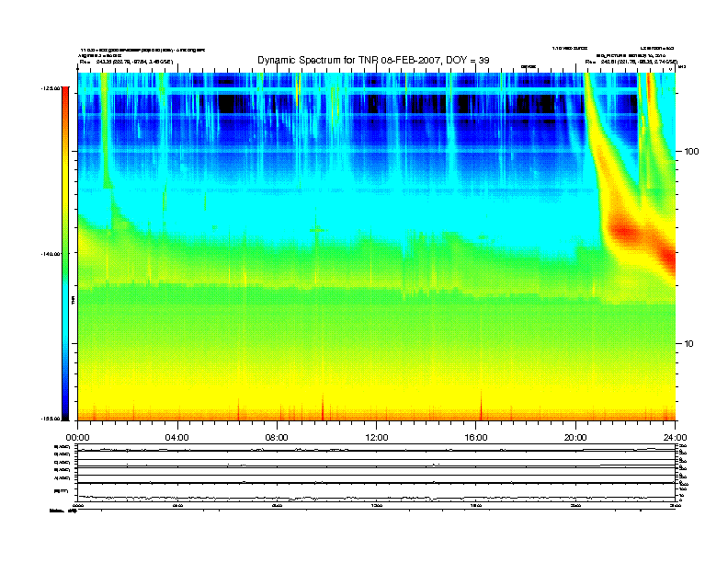The height and width of the screenshot is (563, 728).
Task: Click the '-155.00' color scale label
Action: point(51,419)
